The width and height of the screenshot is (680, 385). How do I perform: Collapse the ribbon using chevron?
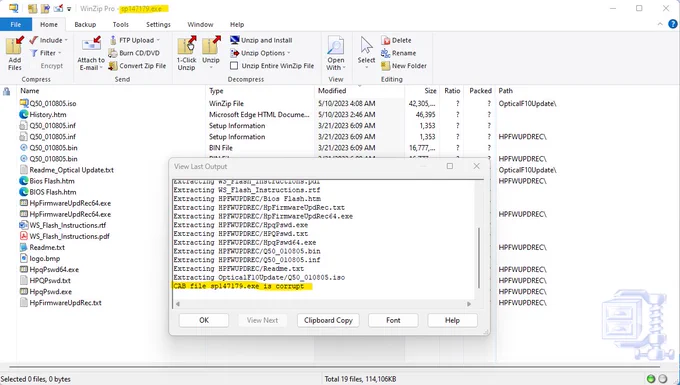coord(660,25)
